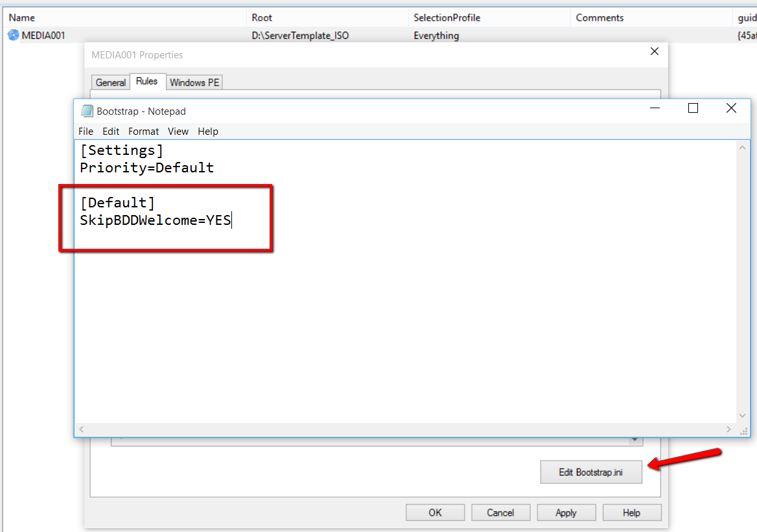Image resolution: width=757 pixels, height=532 pixels.
Task: Click Notepad's vertical scrollbar down arrow
Action: click(x=743, y=415)
